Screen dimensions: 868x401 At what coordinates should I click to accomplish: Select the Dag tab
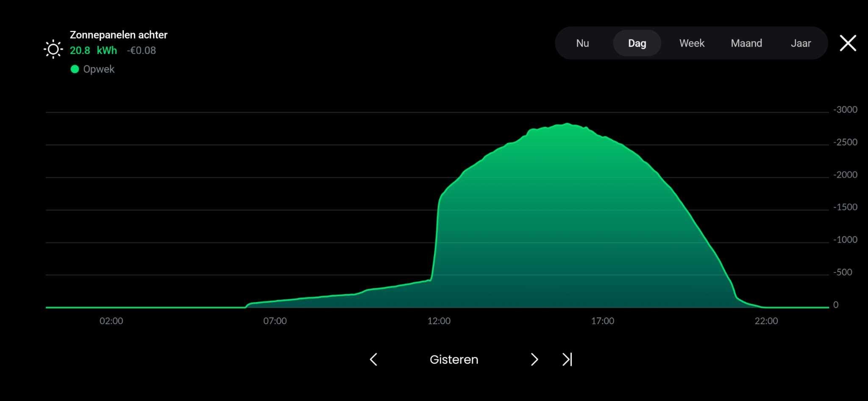coord(637,43)
